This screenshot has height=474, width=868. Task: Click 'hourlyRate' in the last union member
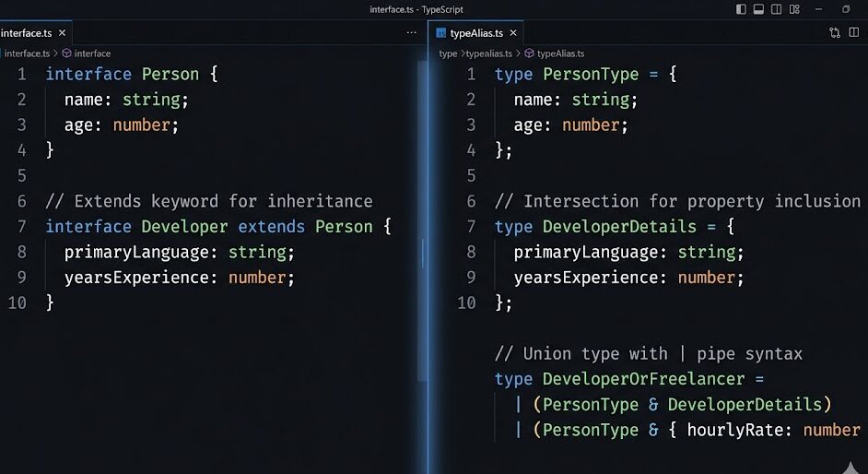(x=734, y=430)
